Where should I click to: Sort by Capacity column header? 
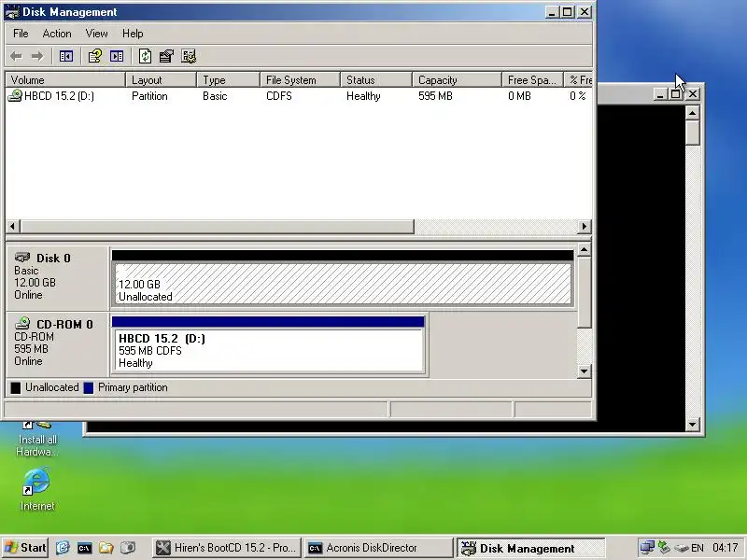tap(457, 80)
